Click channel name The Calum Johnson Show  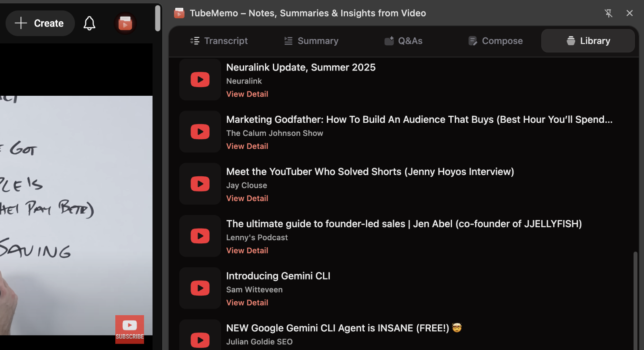(275, 133)
